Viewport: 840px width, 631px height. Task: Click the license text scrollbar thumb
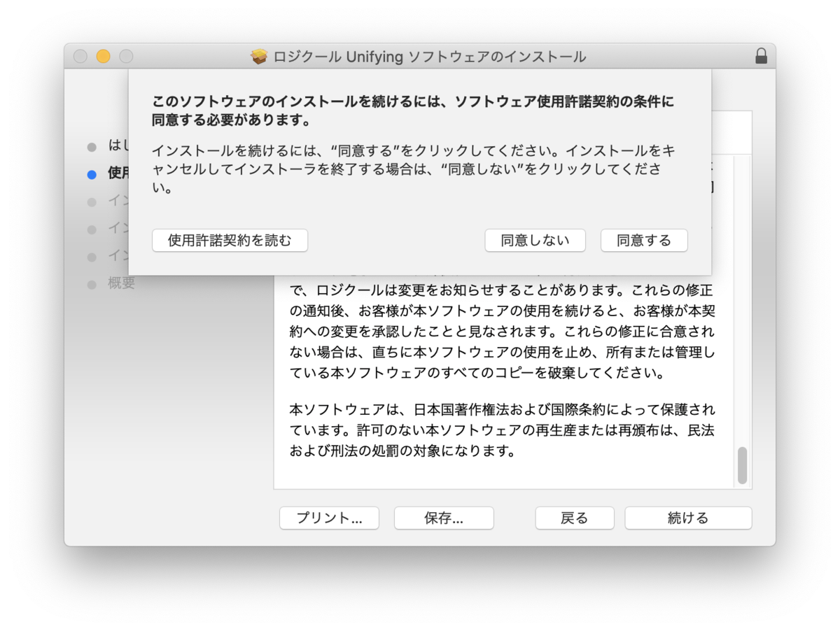pos(742,466)
